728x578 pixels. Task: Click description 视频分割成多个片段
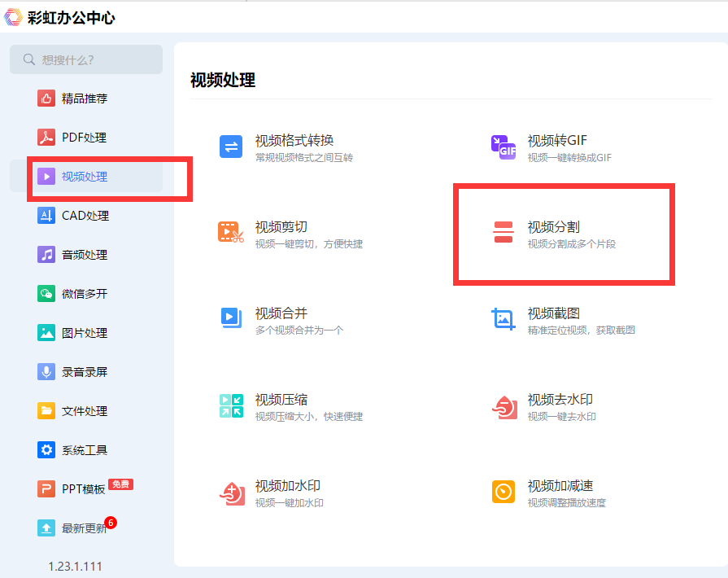coord(572,244)
